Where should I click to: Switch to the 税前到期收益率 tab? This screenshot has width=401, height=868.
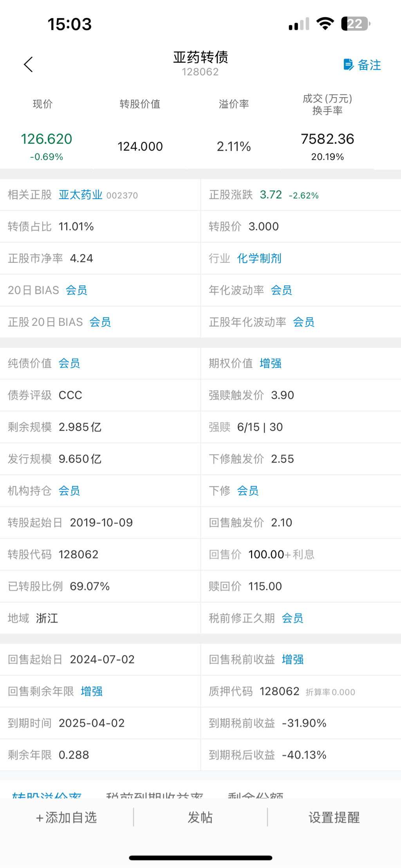[155, 795]
